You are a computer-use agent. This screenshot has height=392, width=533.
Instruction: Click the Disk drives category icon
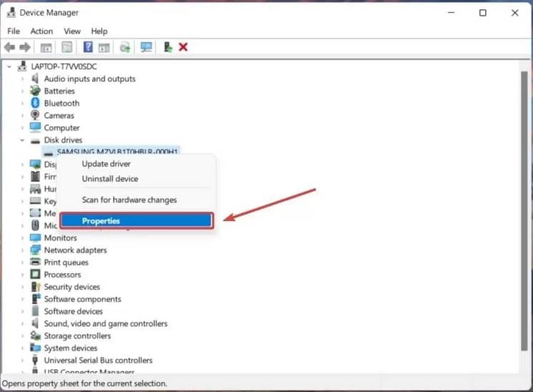35,140
